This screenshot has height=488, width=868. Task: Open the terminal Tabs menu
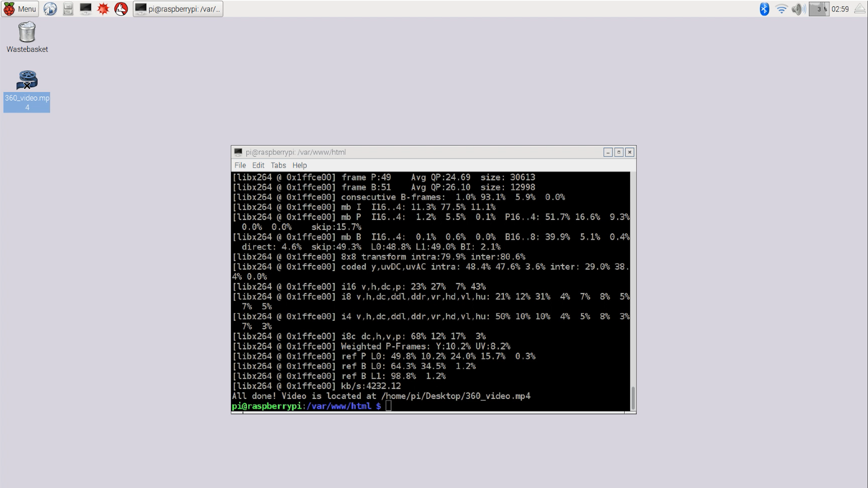click(278, 165)
